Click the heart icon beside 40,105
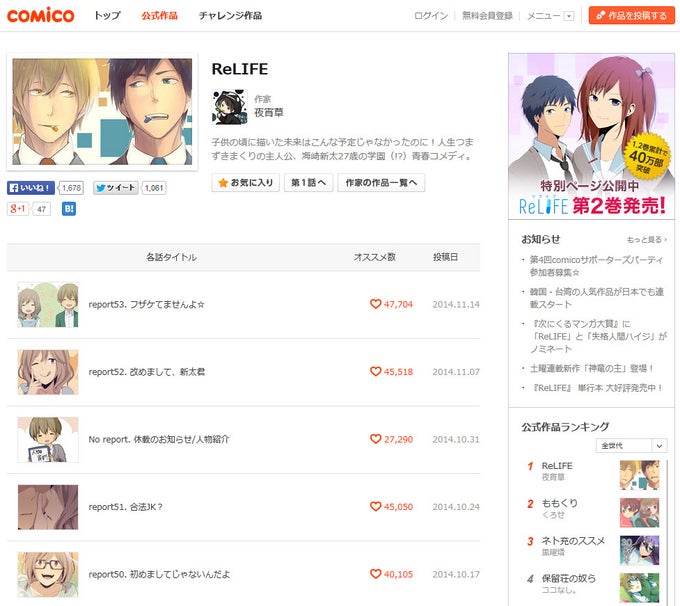 (375, 574)
